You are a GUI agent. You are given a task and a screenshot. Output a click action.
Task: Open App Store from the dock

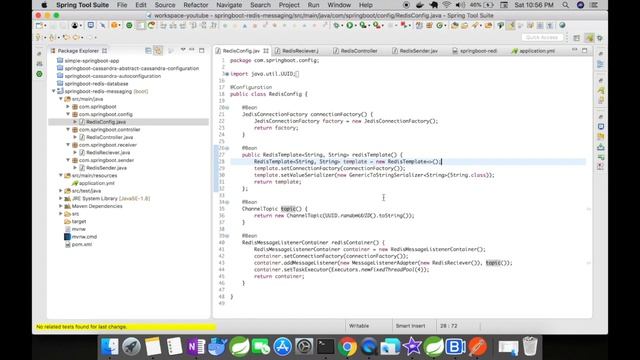click(282, 347)
